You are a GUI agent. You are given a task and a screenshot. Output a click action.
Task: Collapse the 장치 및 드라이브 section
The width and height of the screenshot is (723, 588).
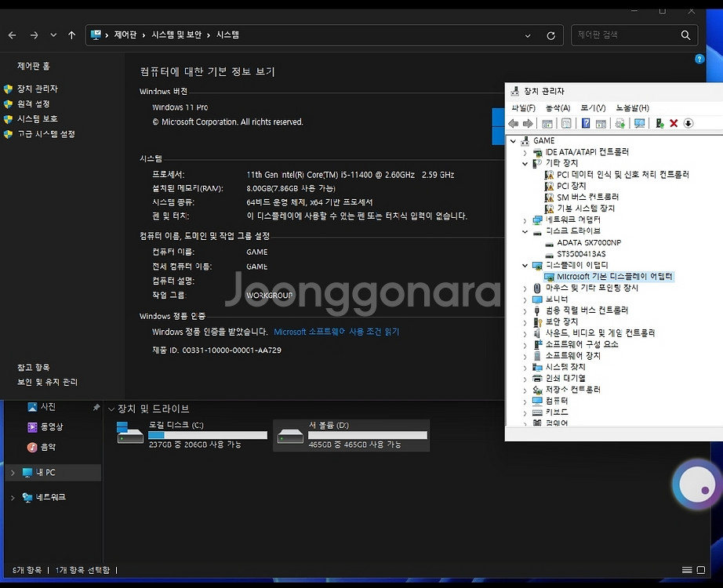coord(111,409)
